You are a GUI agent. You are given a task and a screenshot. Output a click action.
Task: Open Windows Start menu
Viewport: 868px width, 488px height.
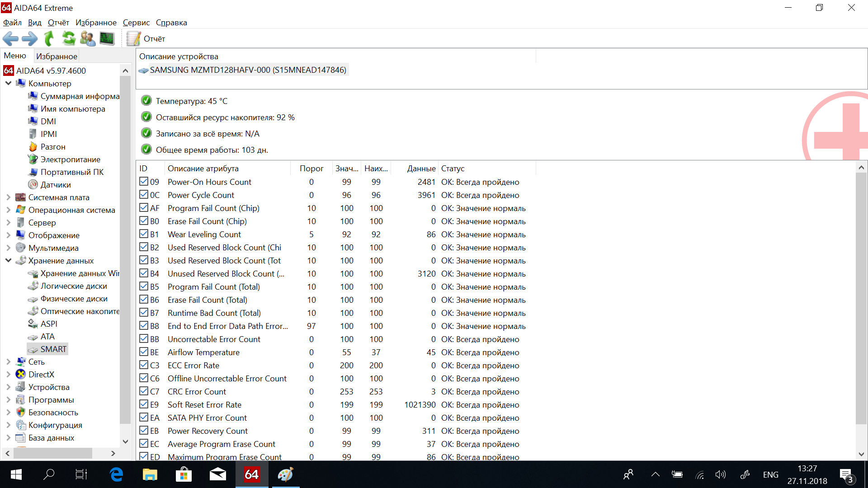16,474
